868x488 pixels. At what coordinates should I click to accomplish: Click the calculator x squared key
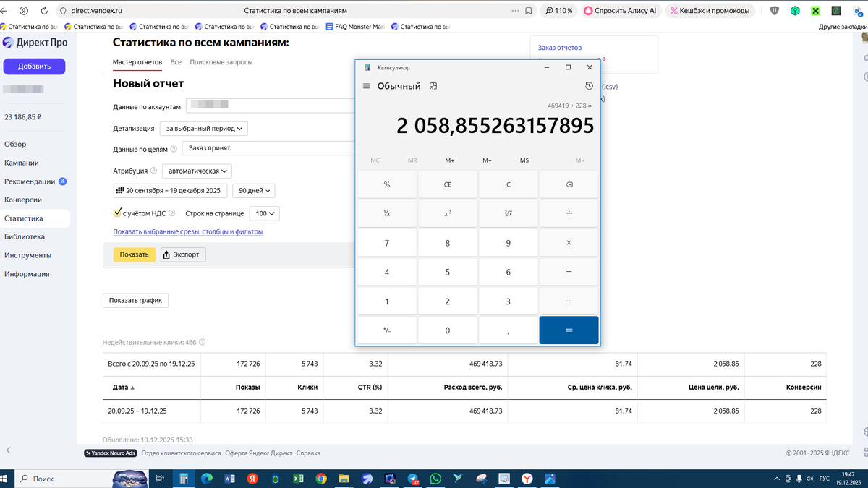(x=448, y=213)
